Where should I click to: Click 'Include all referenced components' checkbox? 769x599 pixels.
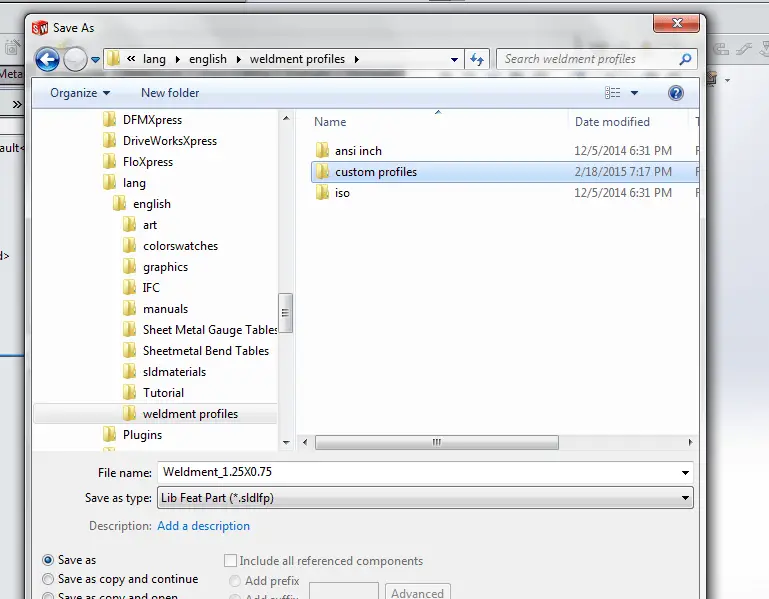230,560
